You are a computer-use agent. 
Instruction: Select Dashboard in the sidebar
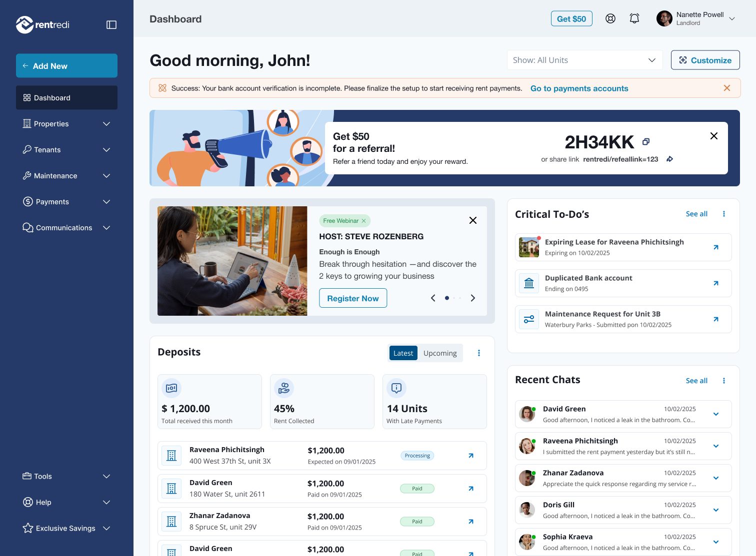pyautogui.click(x=66, y=98)
